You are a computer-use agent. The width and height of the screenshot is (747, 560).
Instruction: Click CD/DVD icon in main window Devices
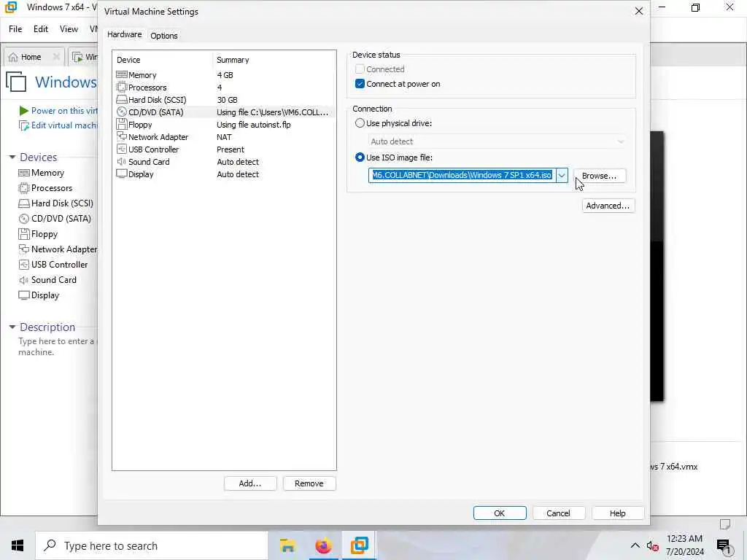(24, 219)
